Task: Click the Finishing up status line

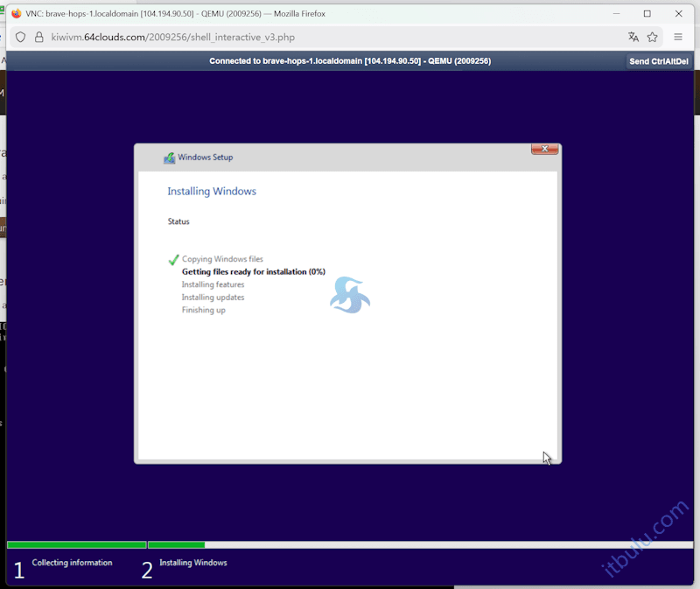Action: coord(203,310)
